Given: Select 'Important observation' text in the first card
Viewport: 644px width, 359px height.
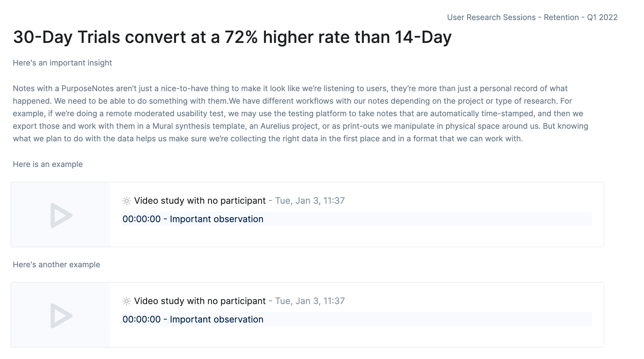Looking at the screenshot, I should click(216, 219).
